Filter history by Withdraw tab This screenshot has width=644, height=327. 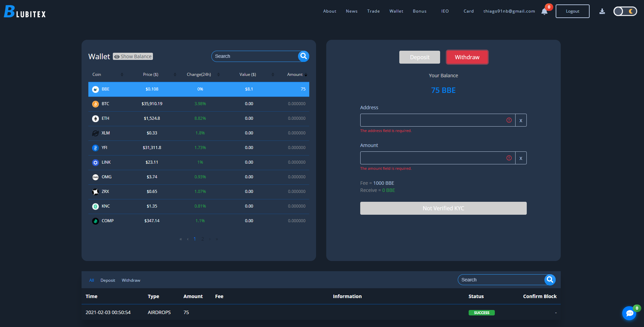[x=131, y=280]
